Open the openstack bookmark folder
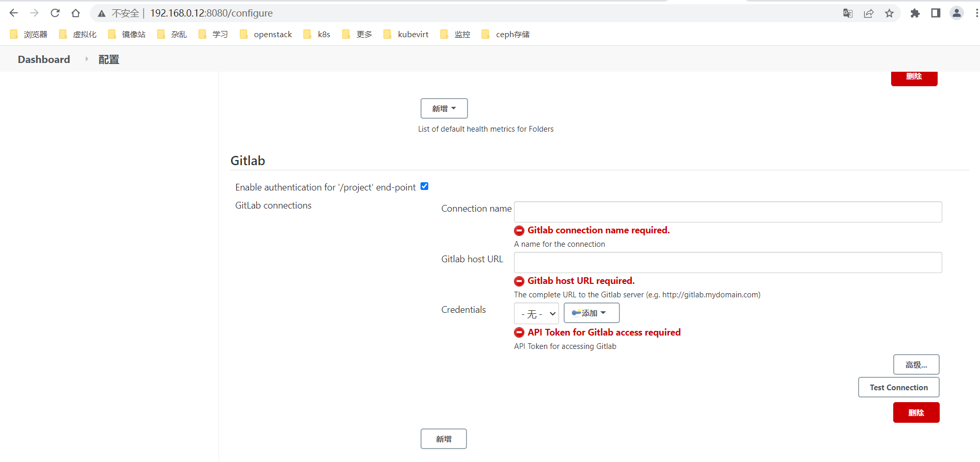 (x=266, y=34)
